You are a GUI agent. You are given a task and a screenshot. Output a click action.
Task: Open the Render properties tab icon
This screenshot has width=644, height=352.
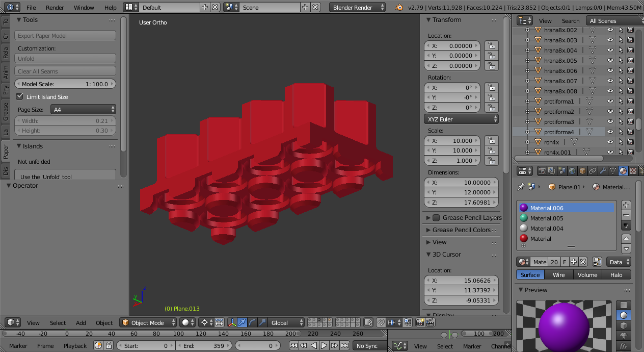tap(542, 171)
